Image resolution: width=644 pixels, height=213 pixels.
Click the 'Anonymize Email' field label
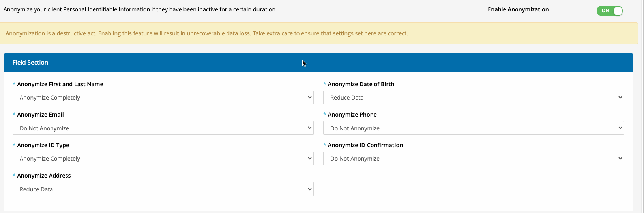[x=40, y=115]
